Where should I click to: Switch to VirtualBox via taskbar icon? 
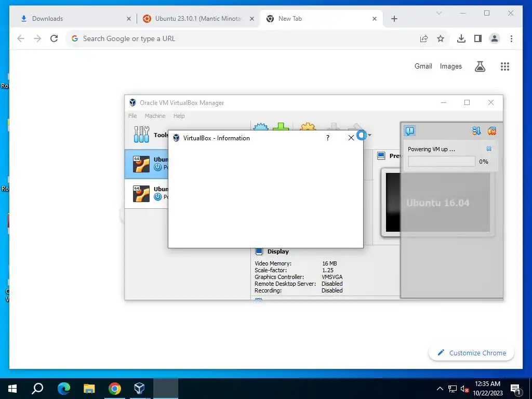139,389
